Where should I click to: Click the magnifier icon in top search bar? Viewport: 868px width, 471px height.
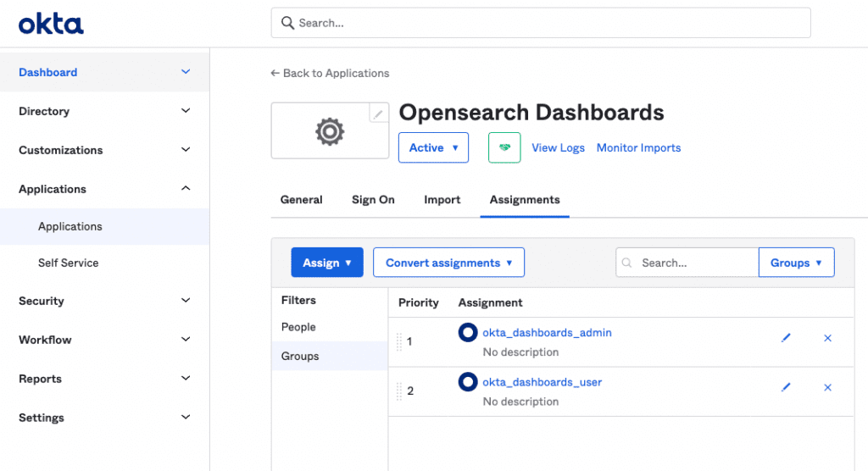(287, 23)
